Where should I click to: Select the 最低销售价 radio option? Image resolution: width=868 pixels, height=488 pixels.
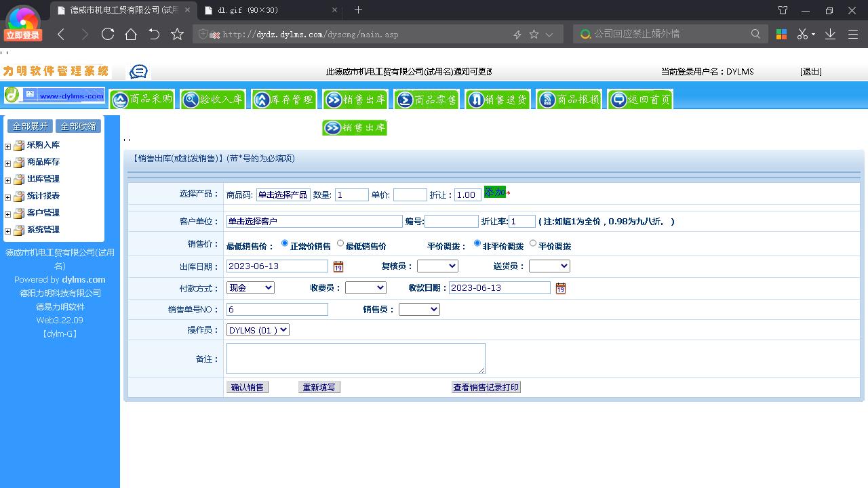[340, 243]
